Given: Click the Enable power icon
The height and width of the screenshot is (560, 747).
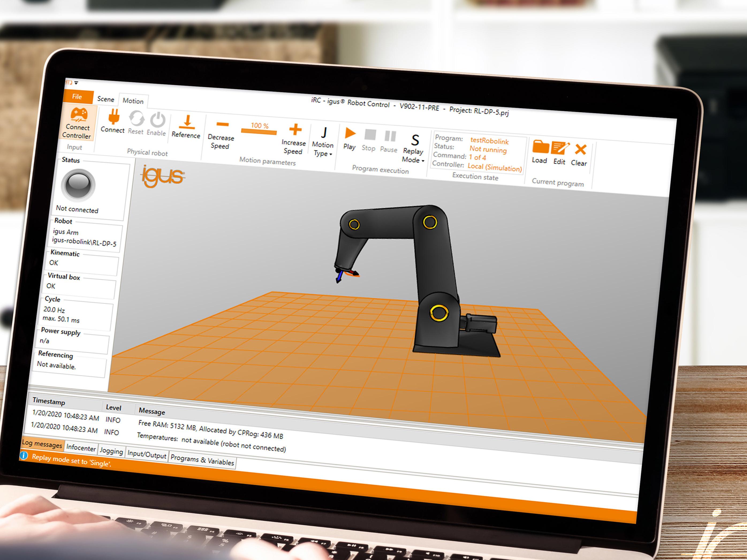Looking at the screenshot, I should tap(157, 120).
